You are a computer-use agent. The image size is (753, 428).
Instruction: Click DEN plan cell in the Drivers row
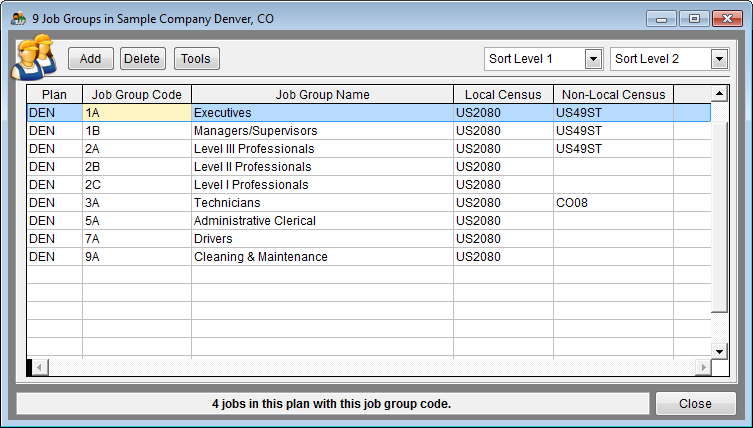click(55, 239)
